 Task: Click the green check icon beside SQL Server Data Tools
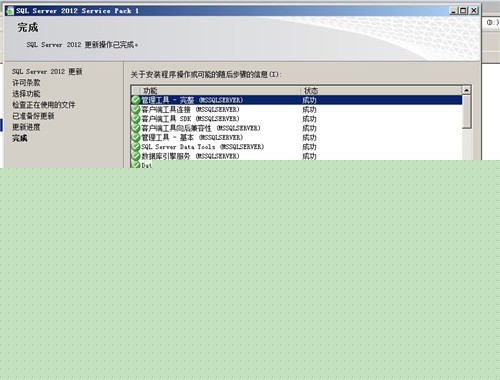136,147
